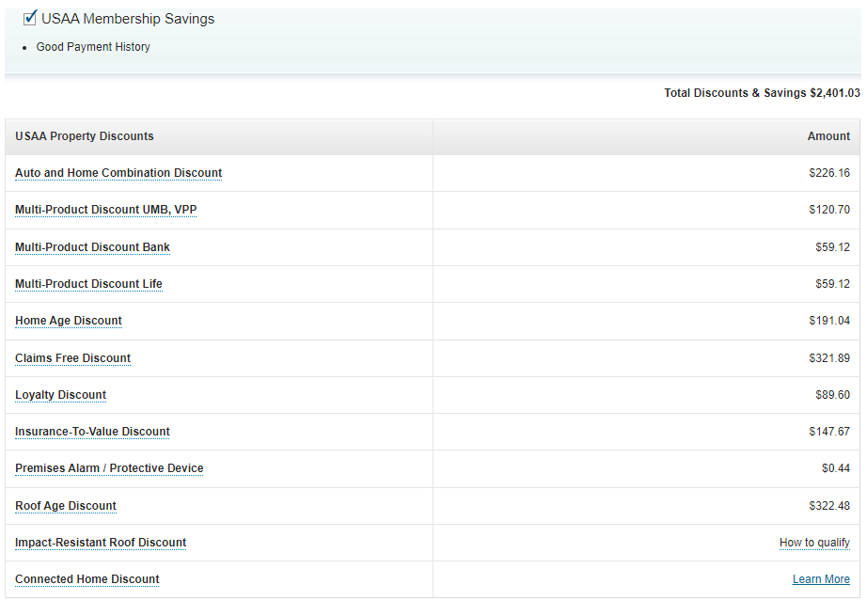Open Impact-Resistant Roof Discount info

point(101,543)
